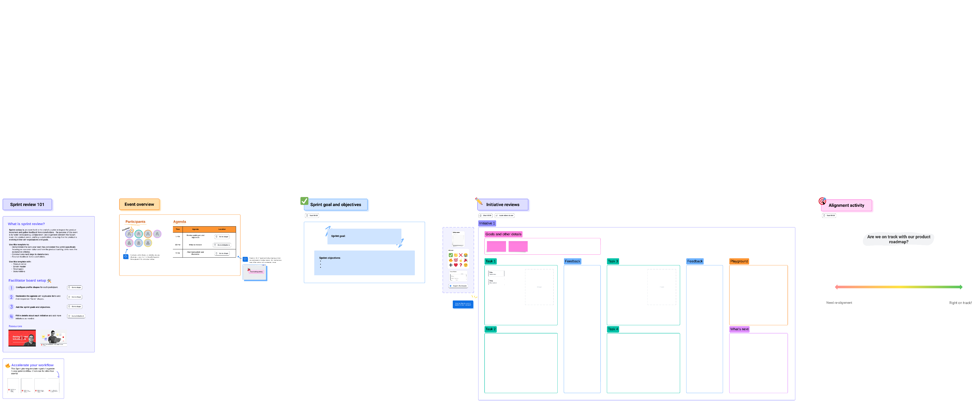Click the fire emoji beside Accelerate your workflow

point(8,365)
